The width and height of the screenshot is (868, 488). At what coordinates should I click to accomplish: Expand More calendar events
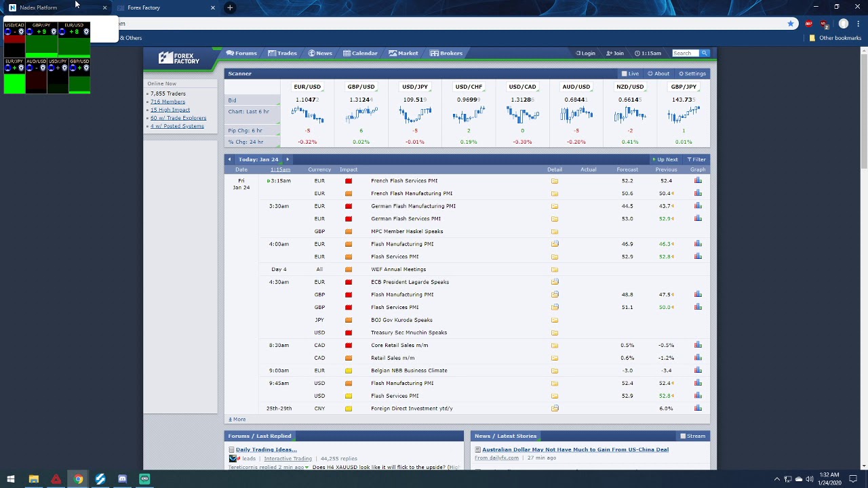(x=237, y=420)
